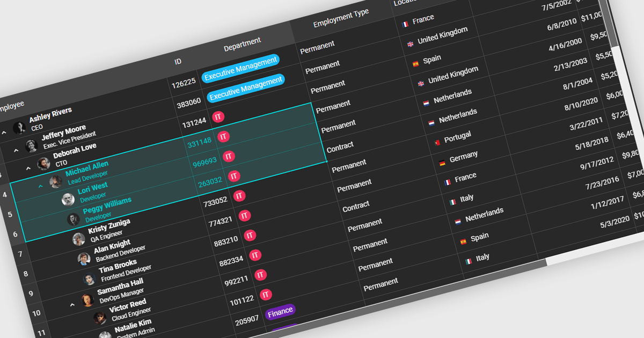Click the Italy flag in the 9/17/2012 row

[452, 202]
